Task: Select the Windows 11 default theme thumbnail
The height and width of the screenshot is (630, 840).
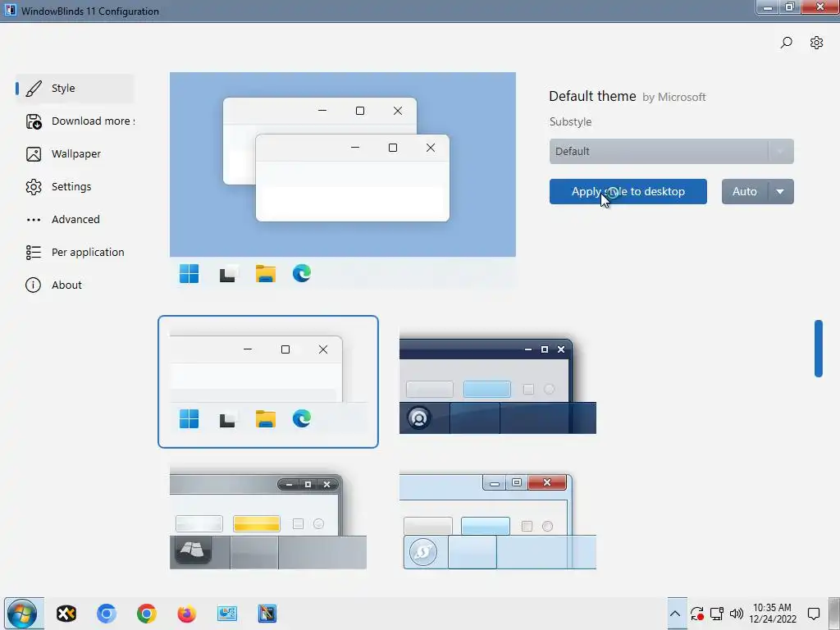Action: (268, 381)
